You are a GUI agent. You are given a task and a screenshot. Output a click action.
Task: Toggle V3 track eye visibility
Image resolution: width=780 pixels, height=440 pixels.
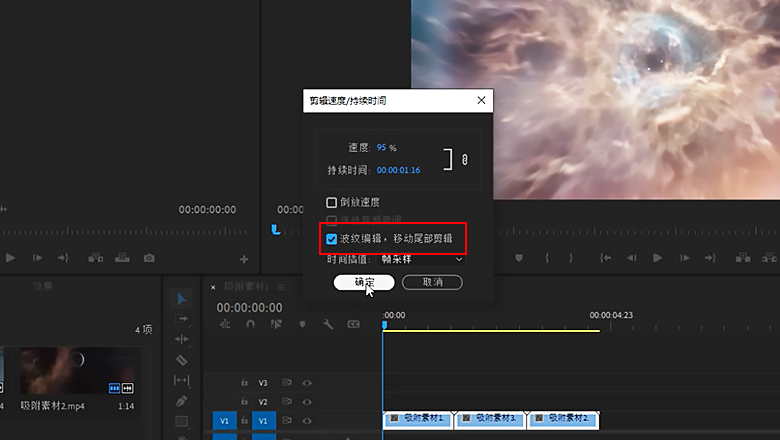(307, 382)
